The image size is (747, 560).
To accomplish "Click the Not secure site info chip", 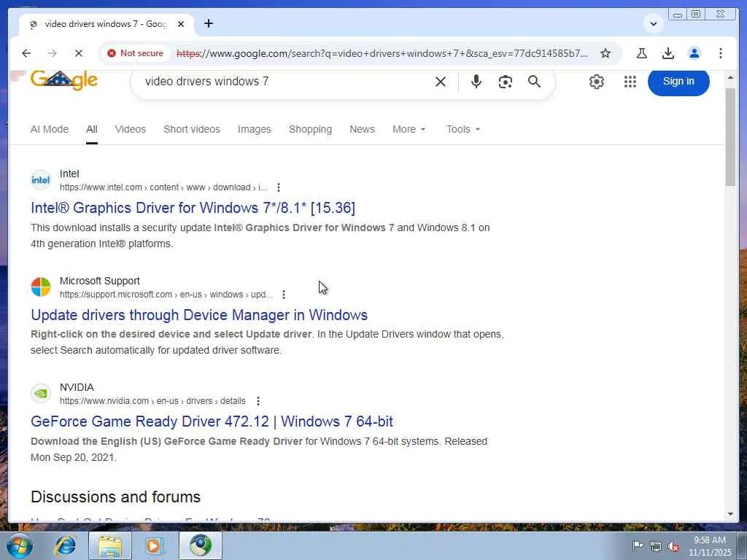I will click(135, 53).
